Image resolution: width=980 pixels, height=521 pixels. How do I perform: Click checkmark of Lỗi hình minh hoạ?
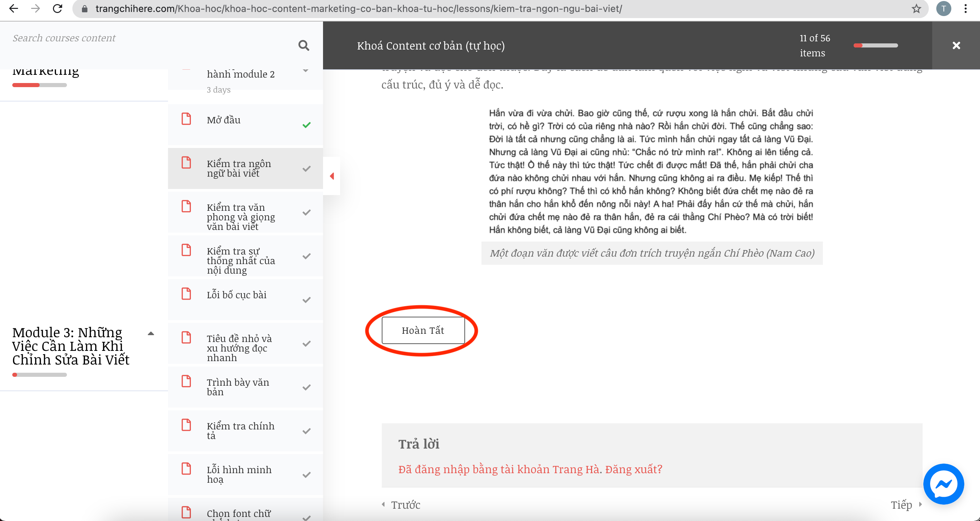307,475
